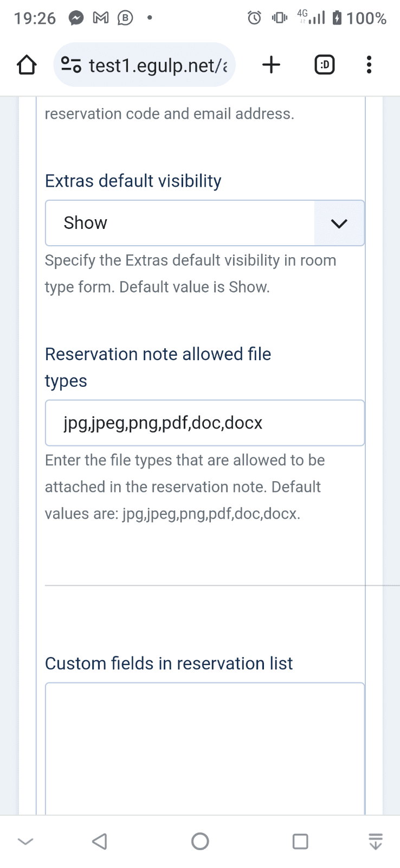This screenshot has width=400, height=868.
Task: Open a new tab with plus icon
Action: (x=271, y=65)
